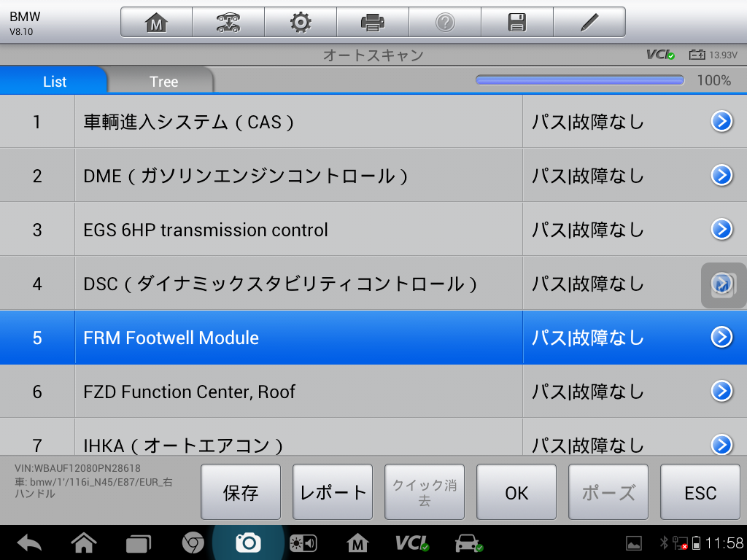Screen dimensions: 747x560
Task: Tap vehicle car icon in bottom bar
Action: coord(469,542)
